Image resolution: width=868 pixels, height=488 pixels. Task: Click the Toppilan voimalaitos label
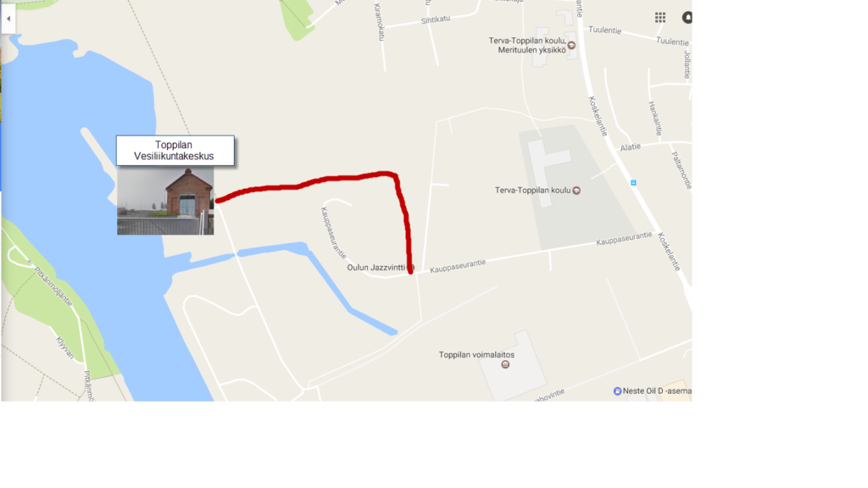click(476, 355)
